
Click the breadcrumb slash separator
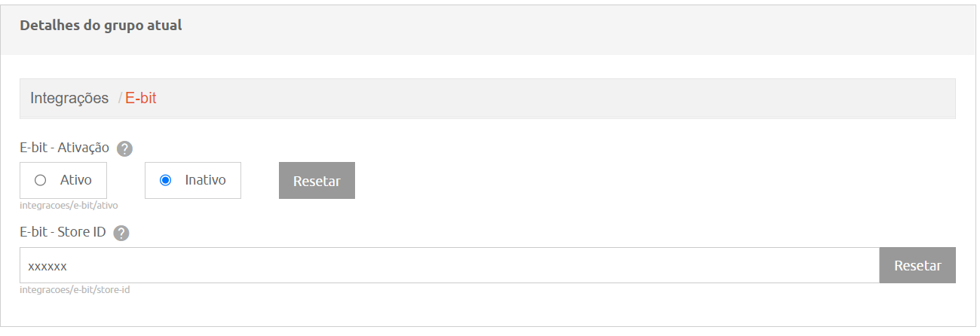point(120,98)
